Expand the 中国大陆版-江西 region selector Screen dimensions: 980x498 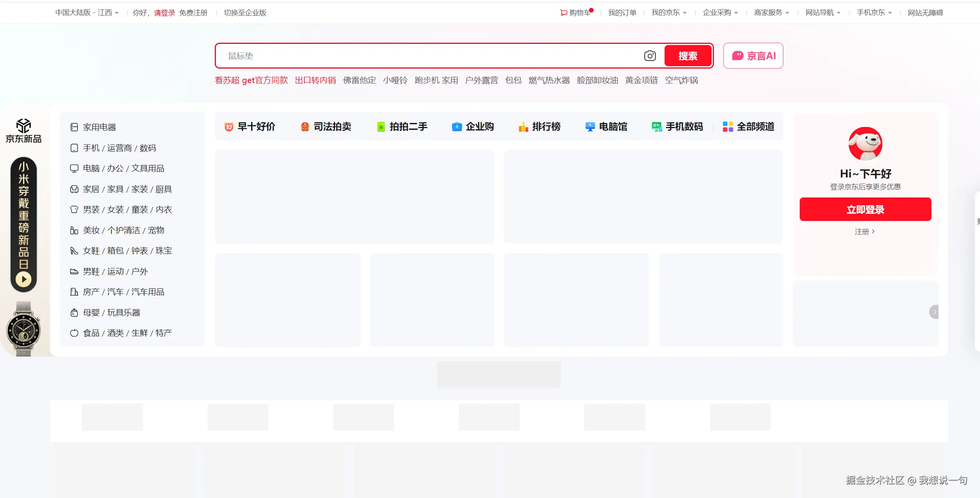(86, 13)
